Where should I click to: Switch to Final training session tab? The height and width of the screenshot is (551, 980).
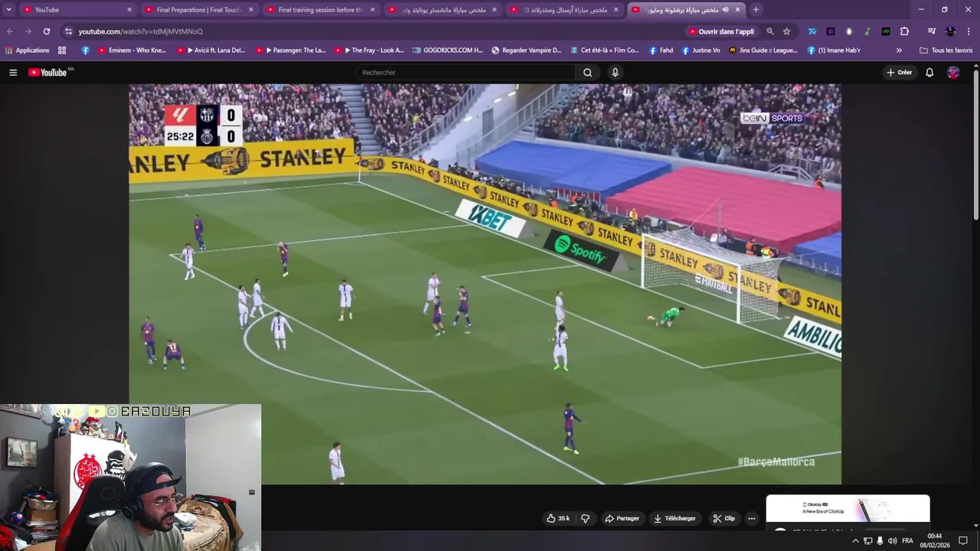pyautogui.click(x=320, y=10)
